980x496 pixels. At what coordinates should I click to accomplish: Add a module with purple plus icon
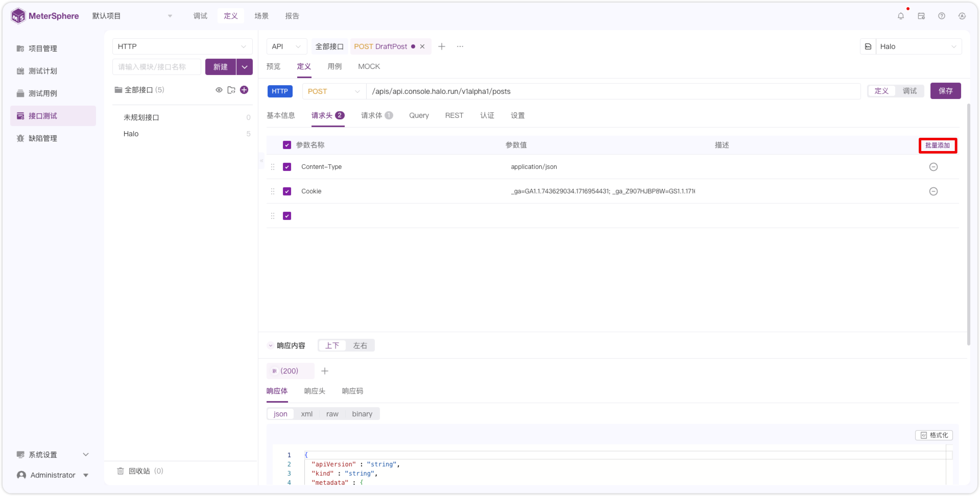(x=244, y=90)
